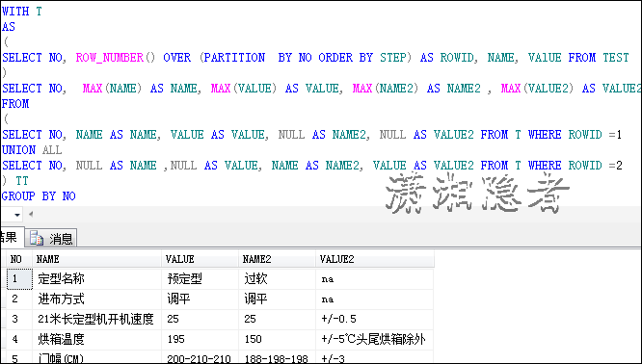The image size is (642, 364).
Task: Select the cell 过软
Action: [278, 279]
